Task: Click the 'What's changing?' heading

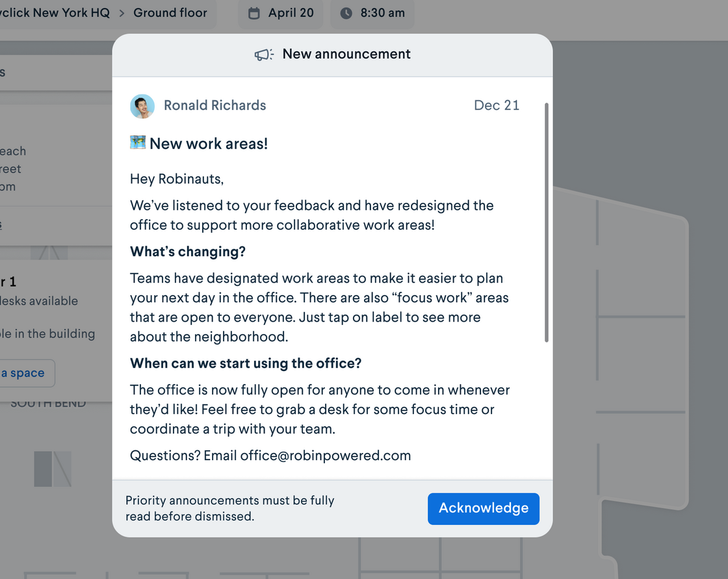Action: coord(188,251)
